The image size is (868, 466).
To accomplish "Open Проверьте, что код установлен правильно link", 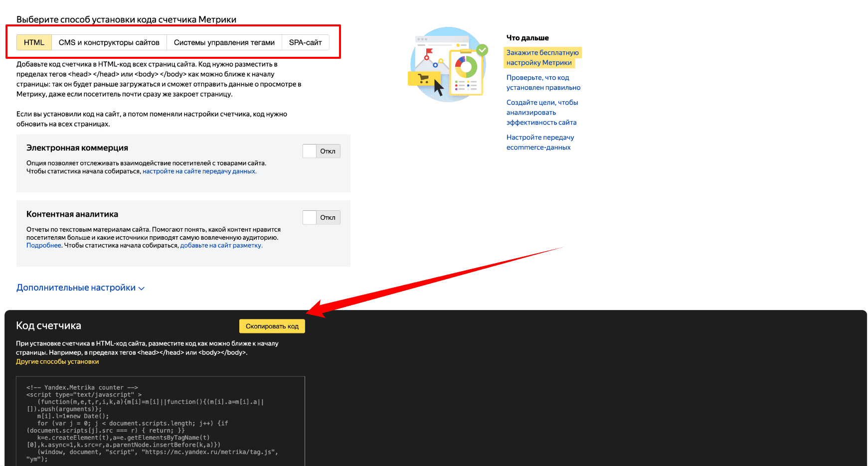I will tap(543, 82).
